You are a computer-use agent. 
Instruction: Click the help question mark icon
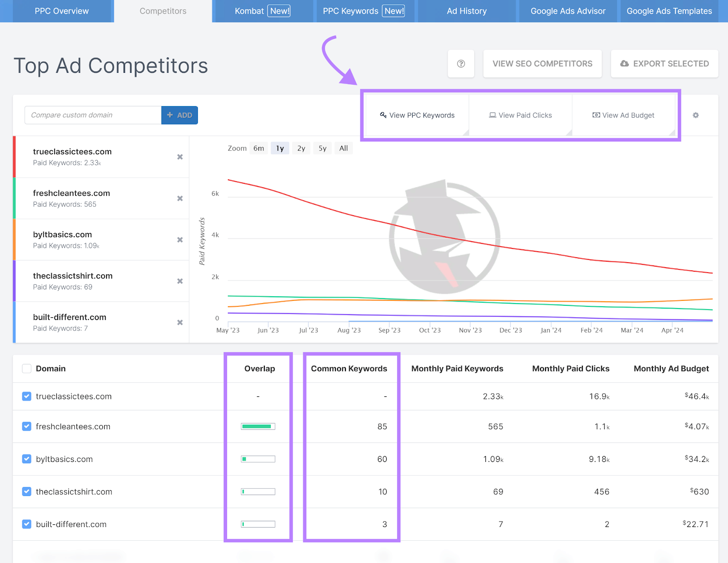point(461,64)
